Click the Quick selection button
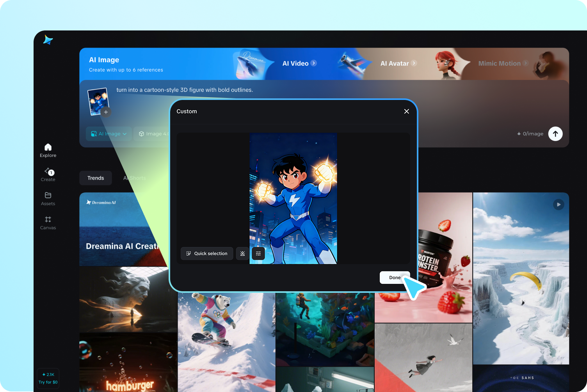 [207, 253]
